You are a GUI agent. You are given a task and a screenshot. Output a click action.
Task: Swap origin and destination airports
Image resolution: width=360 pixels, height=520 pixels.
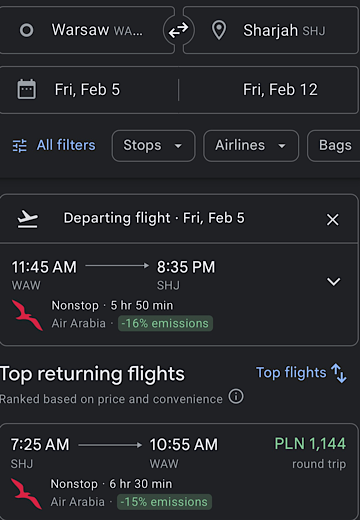point(178,31)
